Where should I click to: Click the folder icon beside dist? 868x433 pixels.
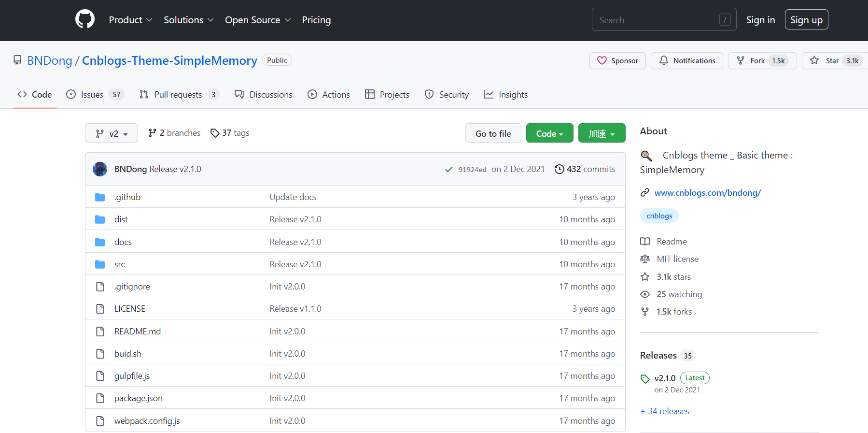click(x=100, y=219)
